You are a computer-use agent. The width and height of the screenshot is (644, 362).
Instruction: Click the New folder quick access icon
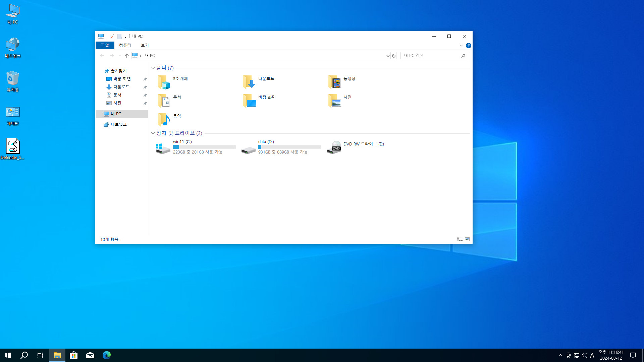click(x=119, y=37)
